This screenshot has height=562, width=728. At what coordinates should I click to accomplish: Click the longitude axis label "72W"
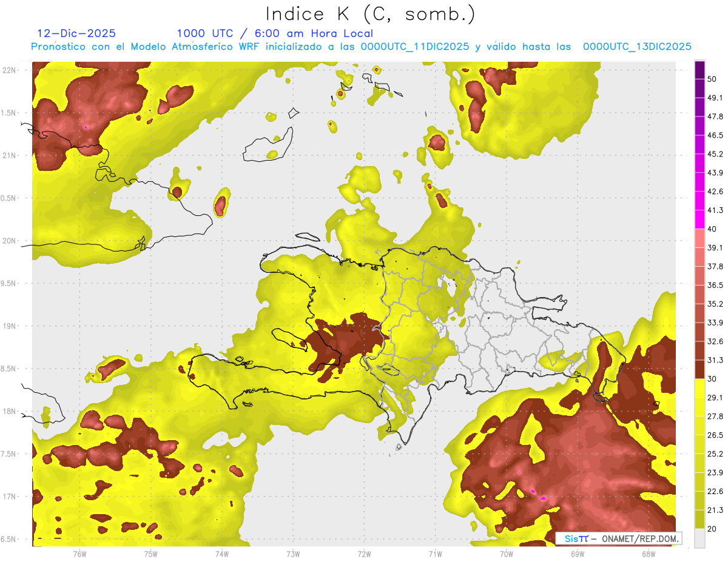(x=364, y=554)
